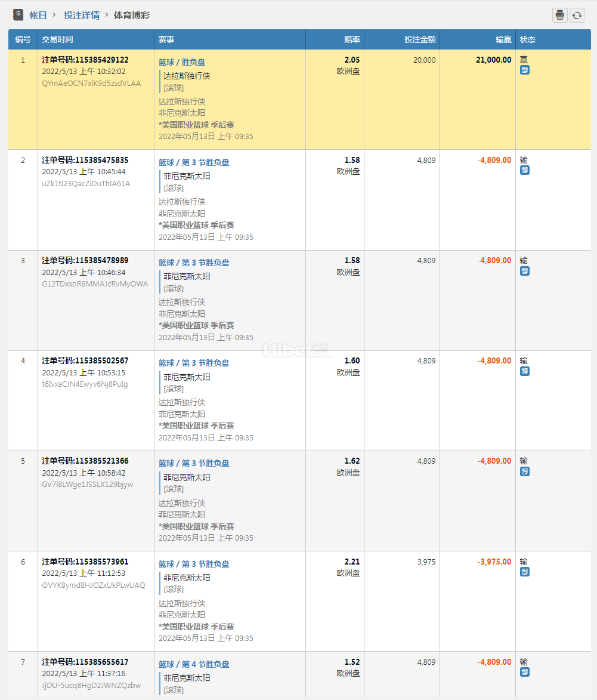Click the 赔率 column header
Viewport: 597px width, 700px height.
tap(352, 39)
